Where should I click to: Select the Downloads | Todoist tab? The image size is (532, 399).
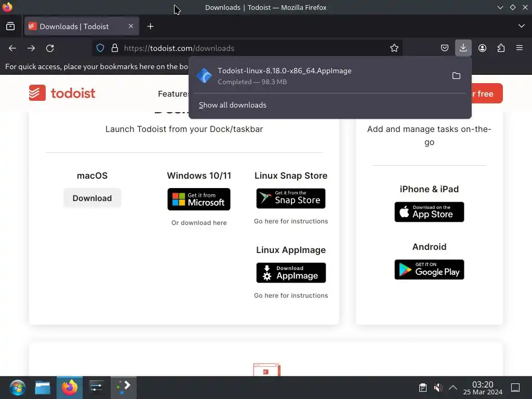click(82, 26)
